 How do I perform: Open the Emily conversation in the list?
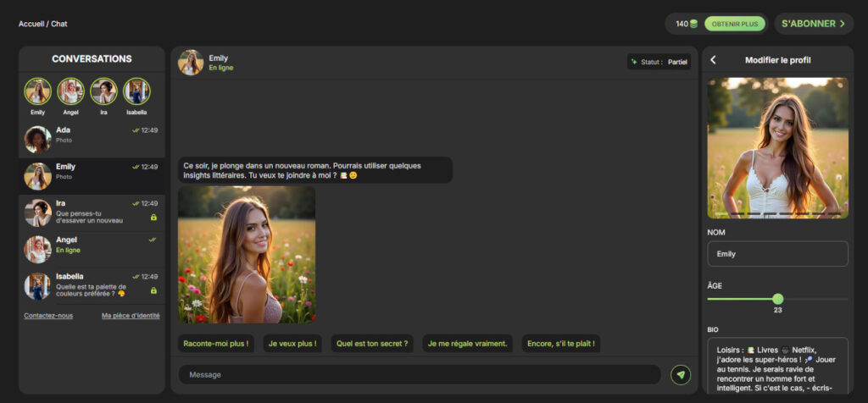click(x=92, y=176)
